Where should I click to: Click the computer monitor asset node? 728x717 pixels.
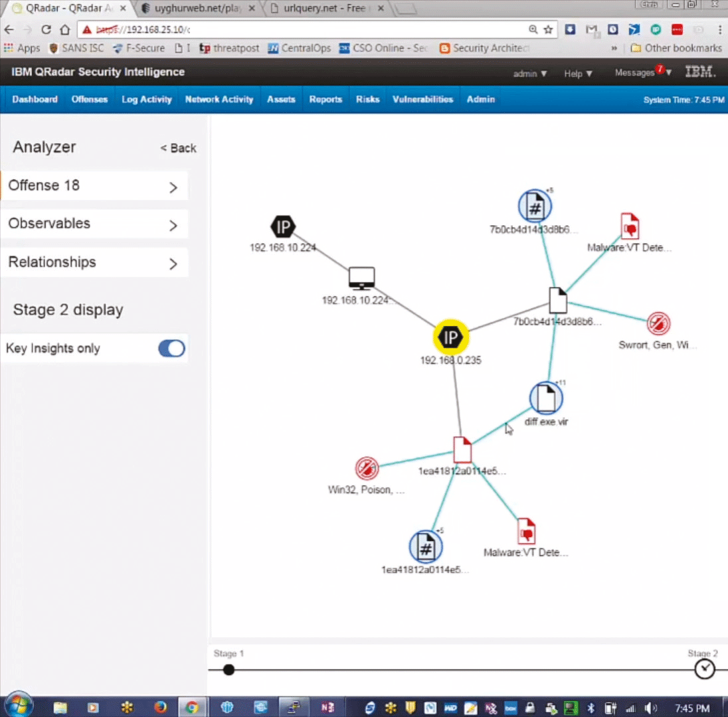[362, 278]
